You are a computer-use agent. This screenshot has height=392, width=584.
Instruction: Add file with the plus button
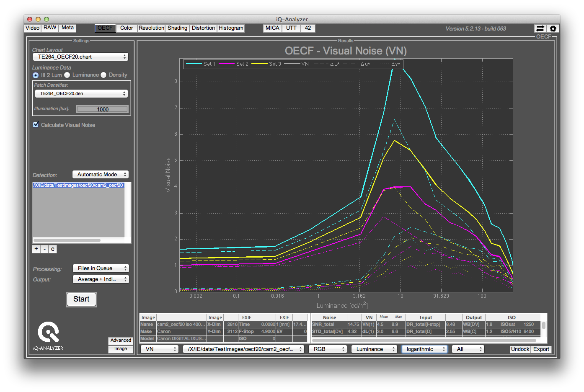coord(36,249)
